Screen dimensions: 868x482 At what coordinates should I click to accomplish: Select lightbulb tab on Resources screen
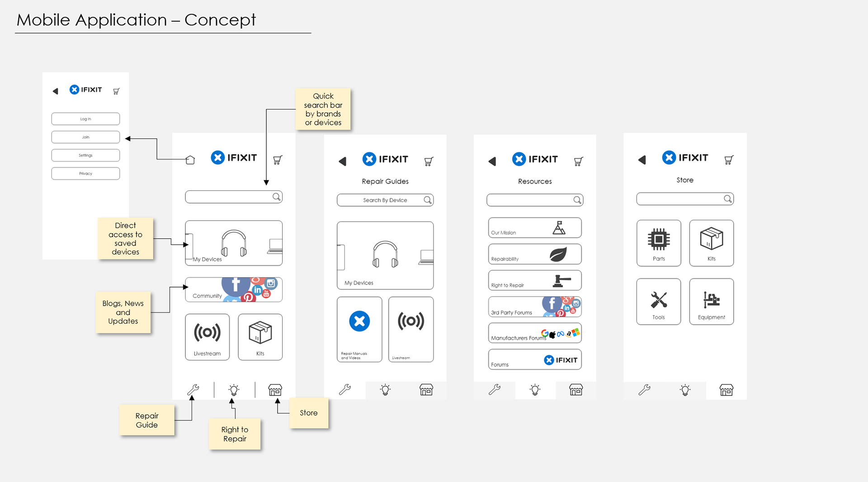[535, 390]
